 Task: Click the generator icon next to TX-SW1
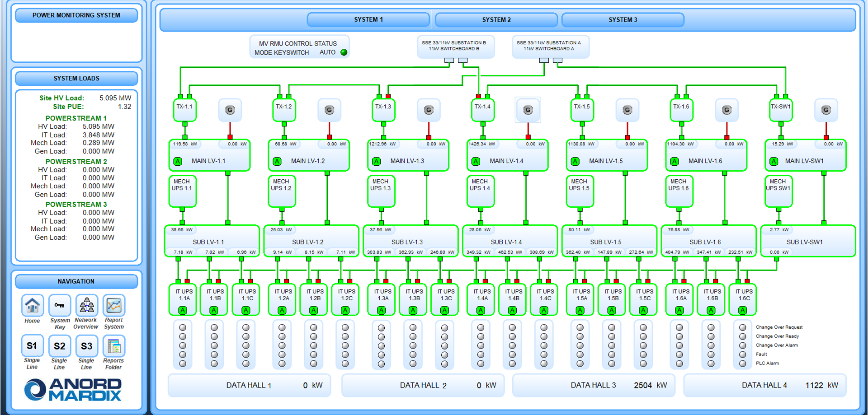tap(826, 110)
